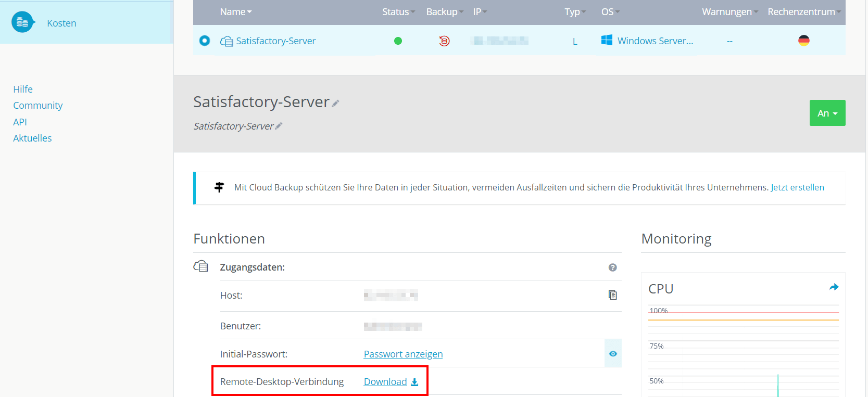Click the German flag data center icon

804,41
